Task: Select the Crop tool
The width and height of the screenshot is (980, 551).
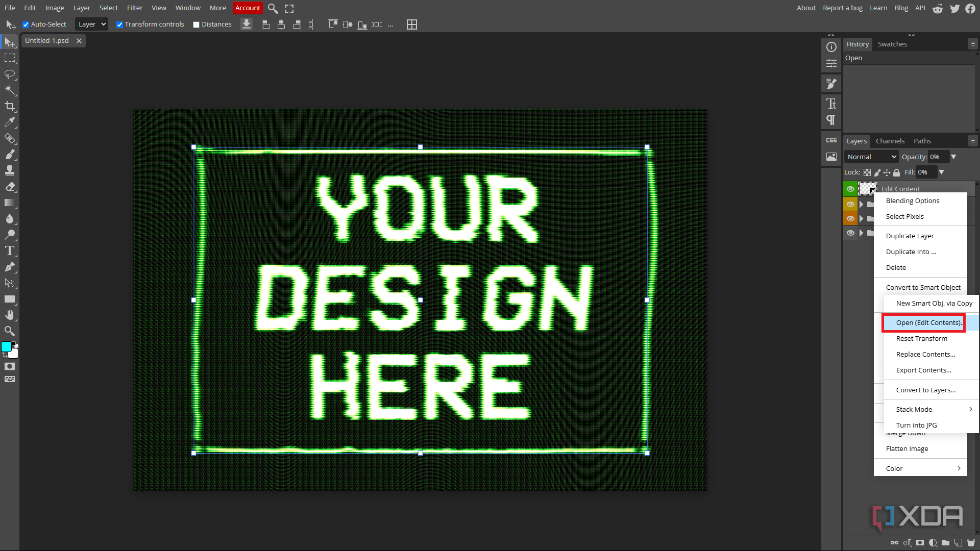Action: [10, 106]
